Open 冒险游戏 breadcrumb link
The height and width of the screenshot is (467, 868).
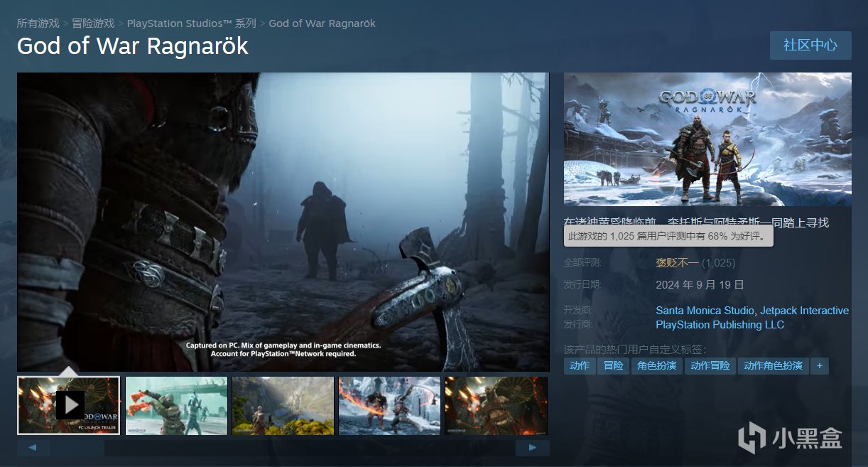[93, 23]
